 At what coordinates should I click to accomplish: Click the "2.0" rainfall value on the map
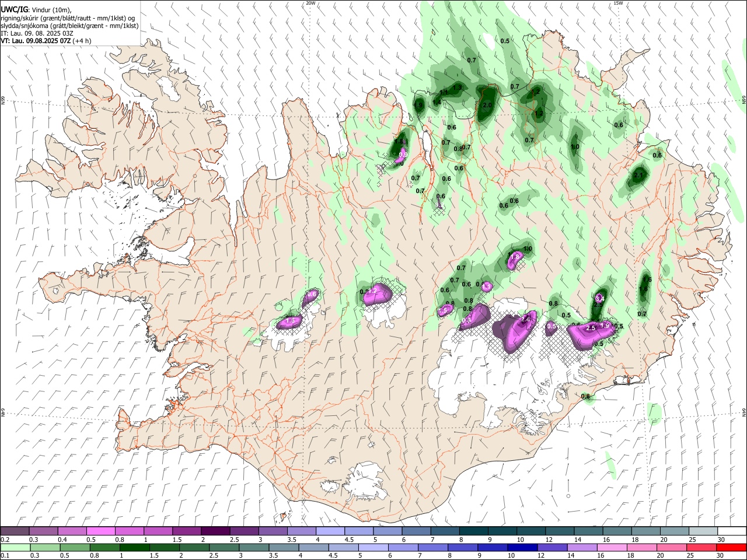488,105
